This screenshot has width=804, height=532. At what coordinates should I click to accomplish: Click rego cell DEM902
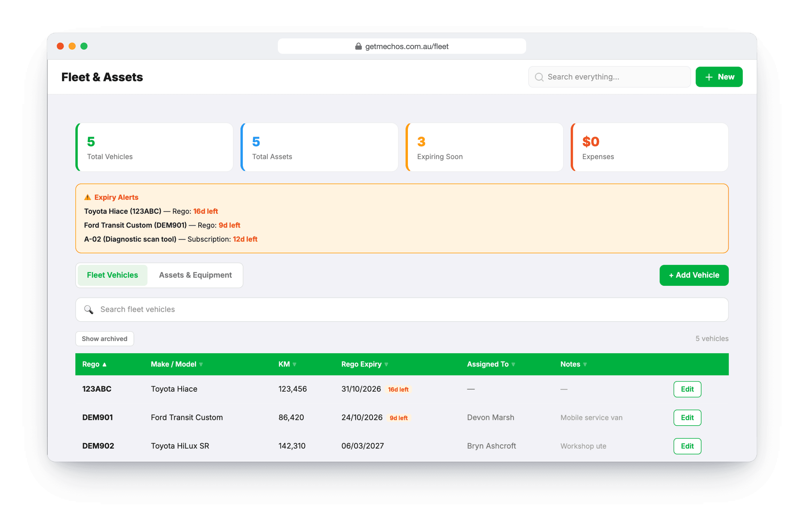pyautogui.click(x=98, y=446)
